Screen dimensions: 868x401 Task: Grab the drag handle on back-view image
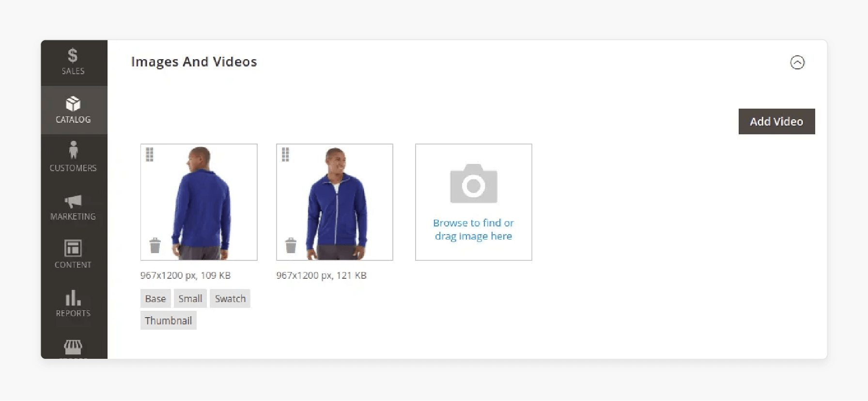click(150, 155)
